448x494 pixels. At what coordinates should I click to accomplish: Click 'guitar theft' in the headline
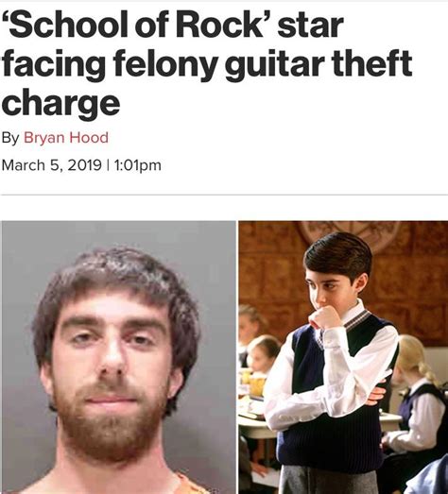pos(319,64)
